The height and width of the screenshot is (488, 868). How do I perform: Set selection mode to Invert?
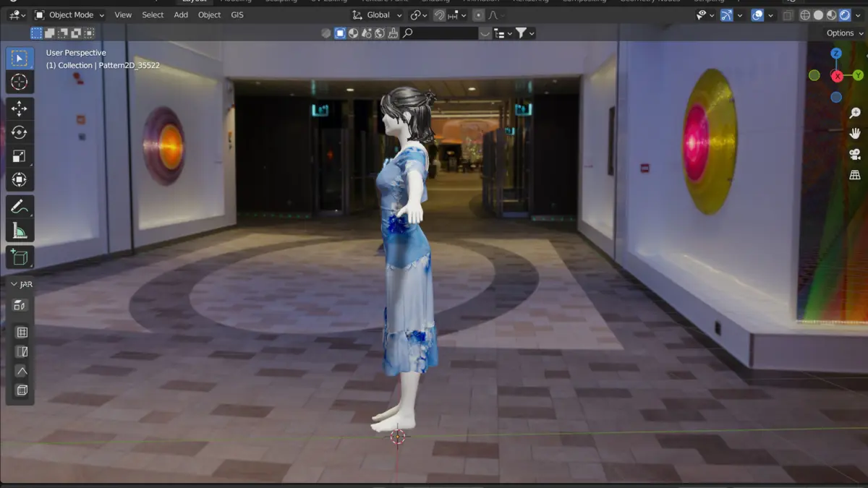[76, 33]
